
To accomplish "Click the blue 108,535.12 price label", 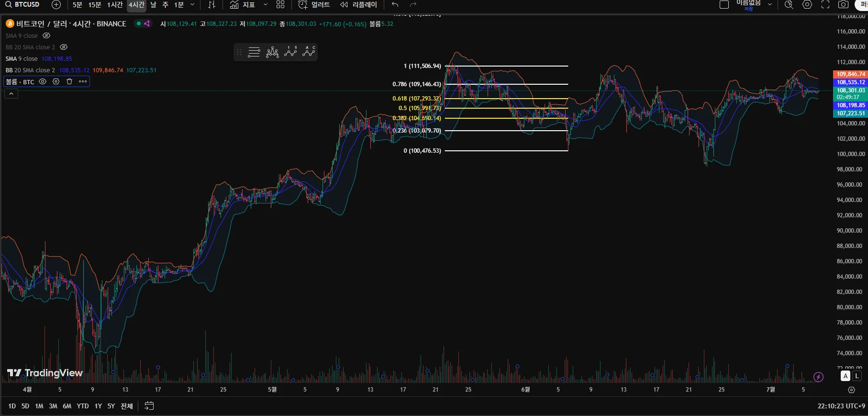I will point(850,82).
